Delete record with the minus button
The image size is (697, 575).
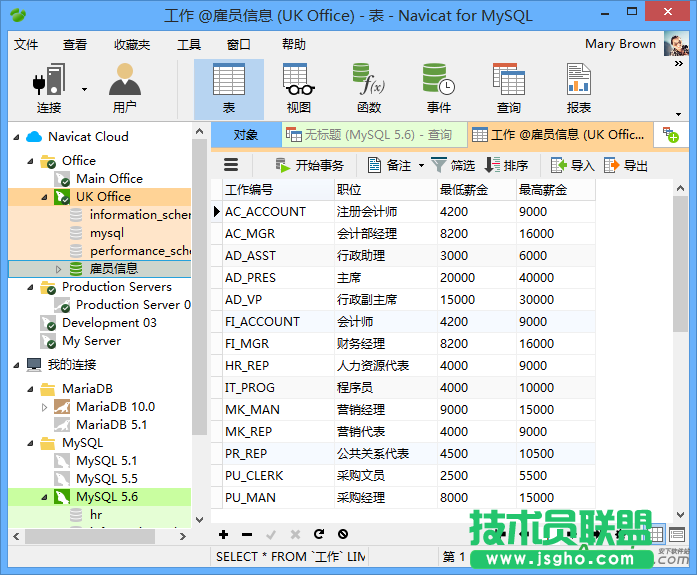(247, 535)
